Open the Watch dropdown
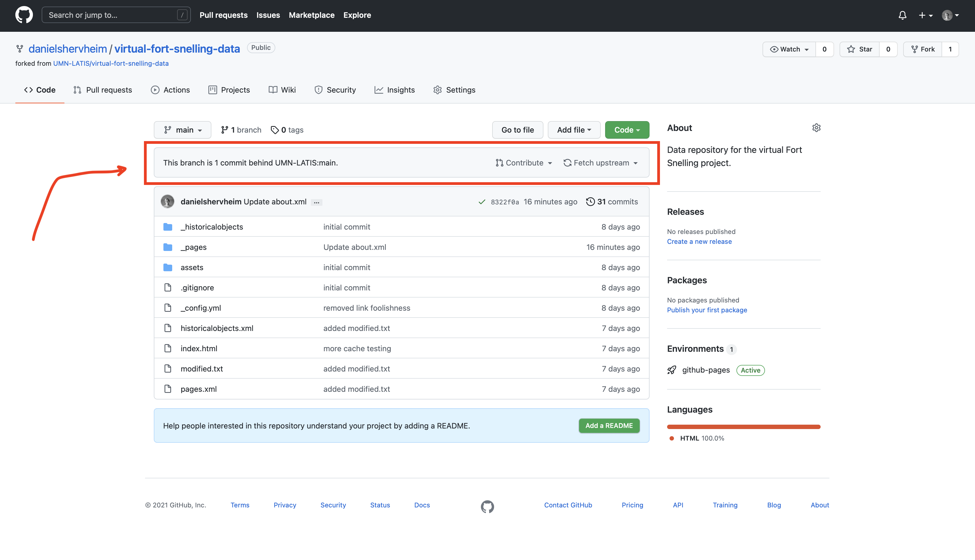Viewport: 975px width, 560px height. [789, 49]
